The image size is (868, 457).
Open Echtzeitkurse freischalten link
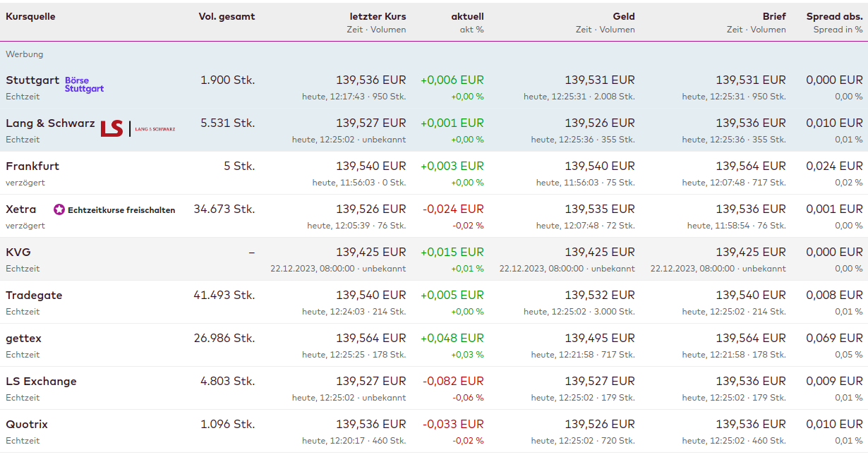[121, 210]
